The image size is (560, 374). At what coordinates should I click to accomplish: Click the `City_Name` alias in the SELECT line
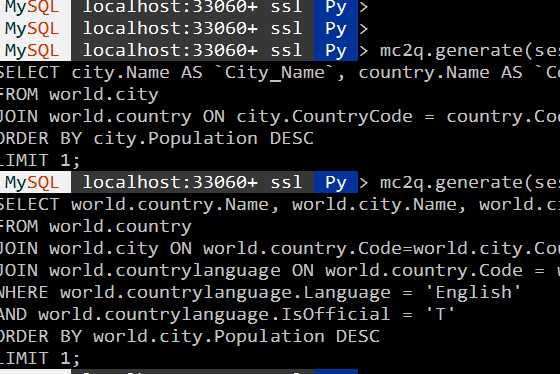click(275, 73)
